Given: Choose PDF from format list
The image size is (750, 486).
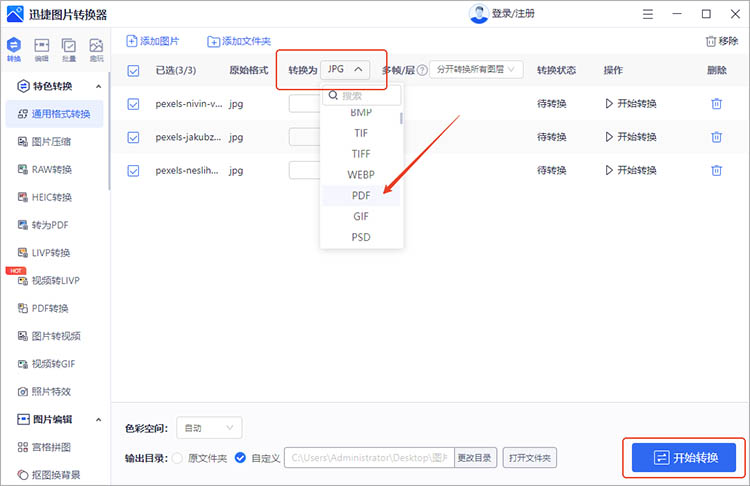Looking at the screenshot, I should [361, 196].
